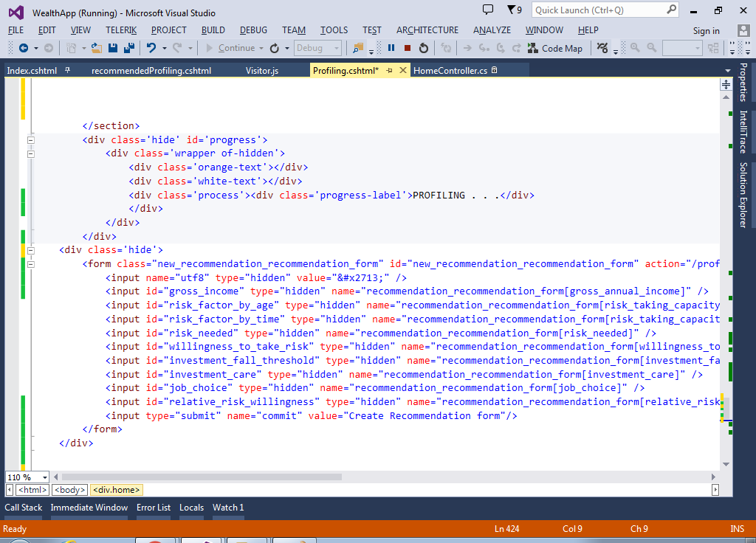Open the VIEW menu

[80, 30]
